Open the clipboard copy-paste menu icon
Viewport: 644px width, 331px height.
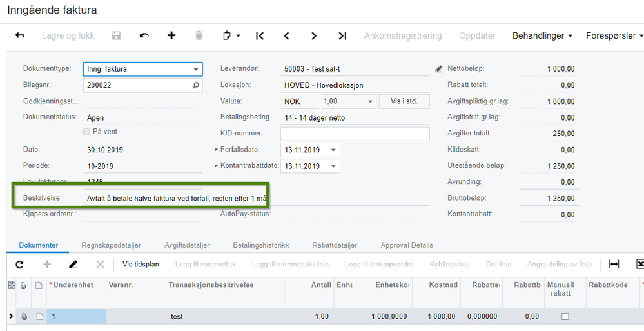[x=231, y=35]
